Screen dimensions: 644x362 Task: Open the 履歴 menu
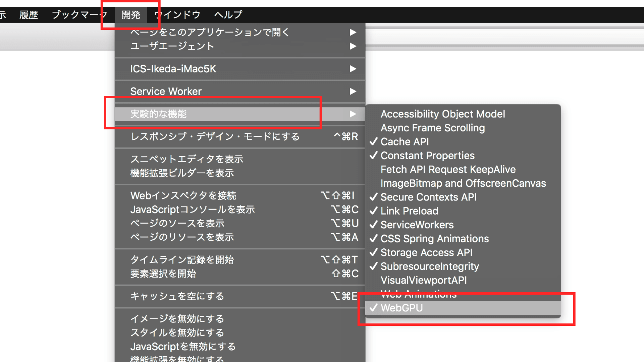[29, 15]
